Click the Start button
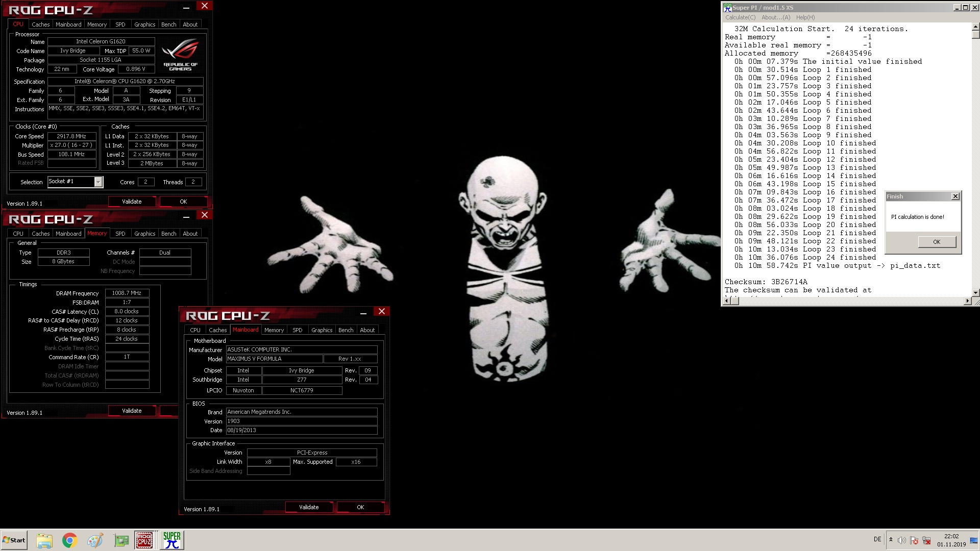980x551 pixels. [14, 540]
